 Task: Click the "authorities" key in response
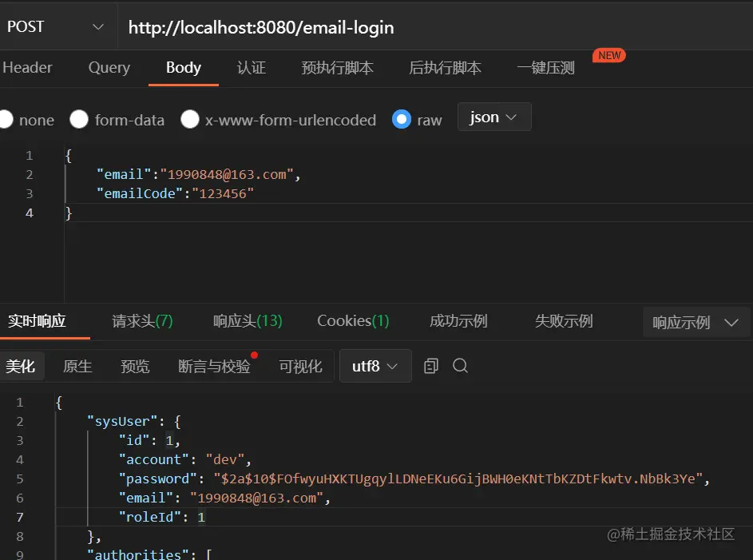coord(138,554)
